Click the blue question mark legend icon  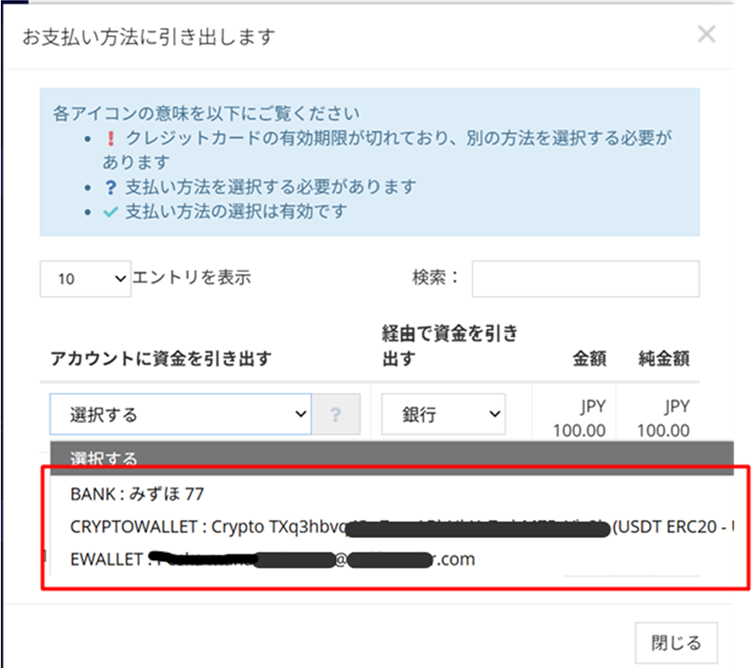110,187
